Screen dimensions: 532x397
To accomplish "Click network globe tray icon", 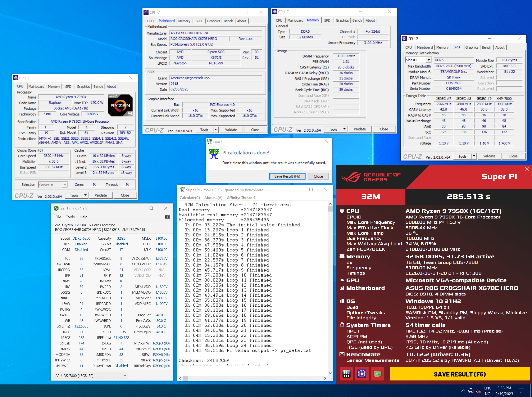I will click(471, 391).
